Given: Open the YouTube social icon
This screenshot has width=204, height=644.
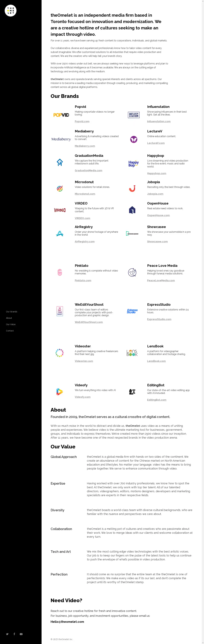Looking at the screenshot, I should click(21, 634).
